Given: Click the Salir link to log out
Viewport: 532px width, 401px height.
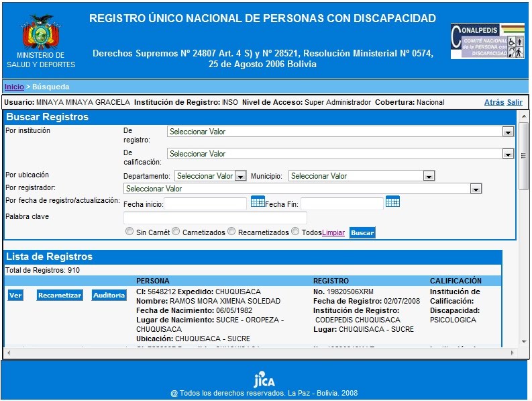Looking at the screenshot, I should click(515, 102).
